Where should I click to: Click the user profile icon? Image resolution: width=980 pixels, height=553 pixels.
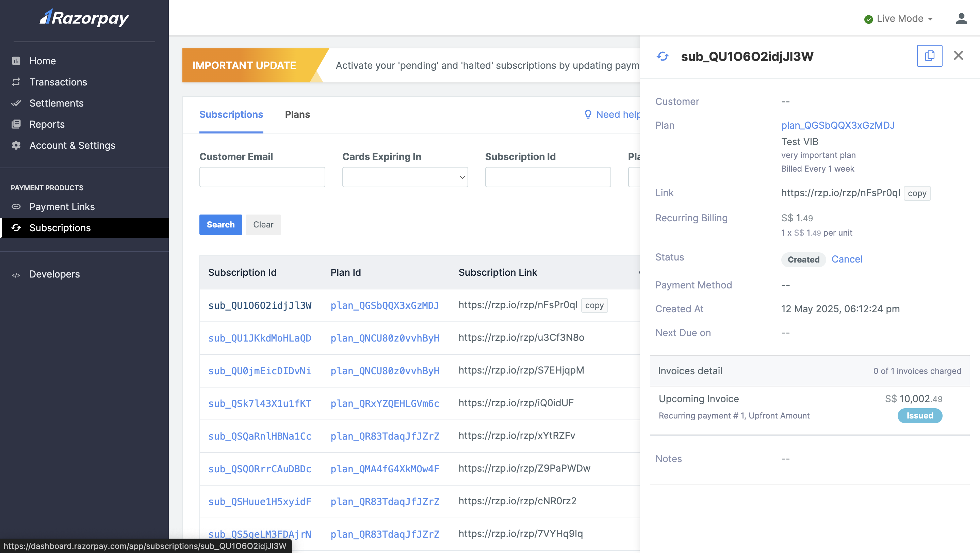coord(961,18)
